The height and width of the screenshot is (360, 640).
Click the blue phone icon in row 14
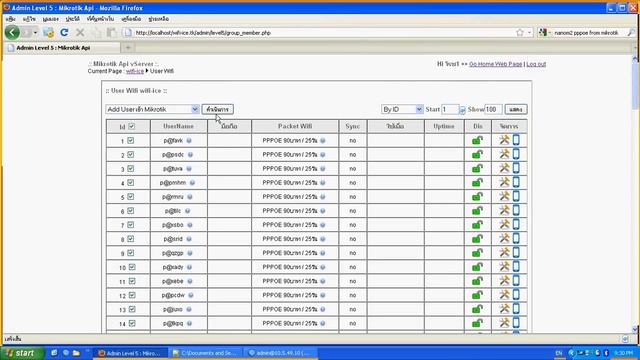tap(516, 323)
